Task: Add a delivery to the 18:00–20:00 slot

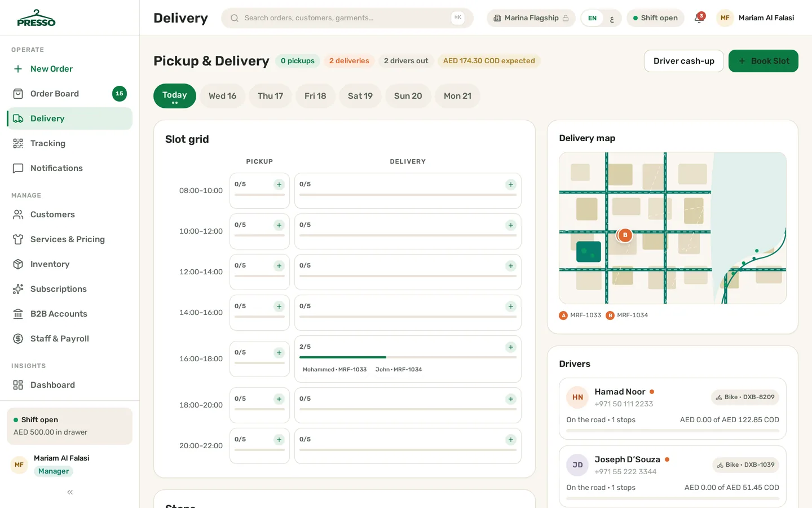Action: [511, 399]
